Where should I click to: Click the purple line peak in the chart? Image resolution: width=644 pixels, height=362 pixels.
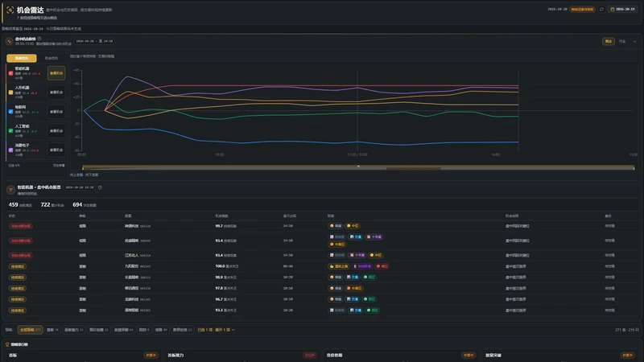pos(128,76)
